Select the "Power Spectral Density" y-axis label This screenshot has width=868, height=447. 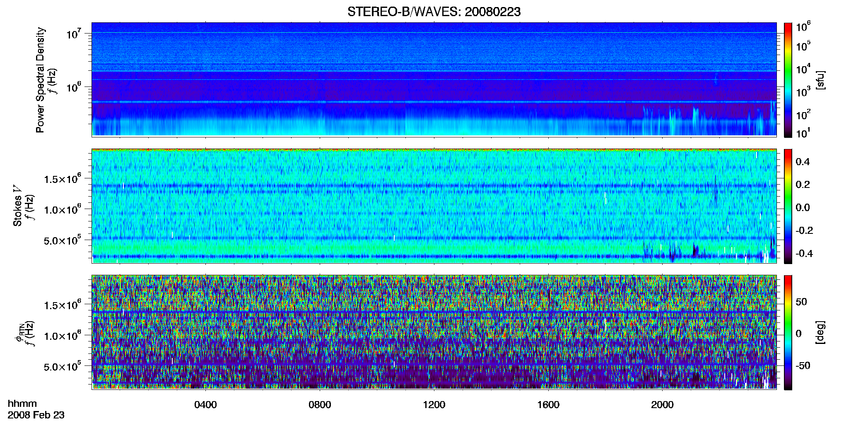(x=40, y=80)
